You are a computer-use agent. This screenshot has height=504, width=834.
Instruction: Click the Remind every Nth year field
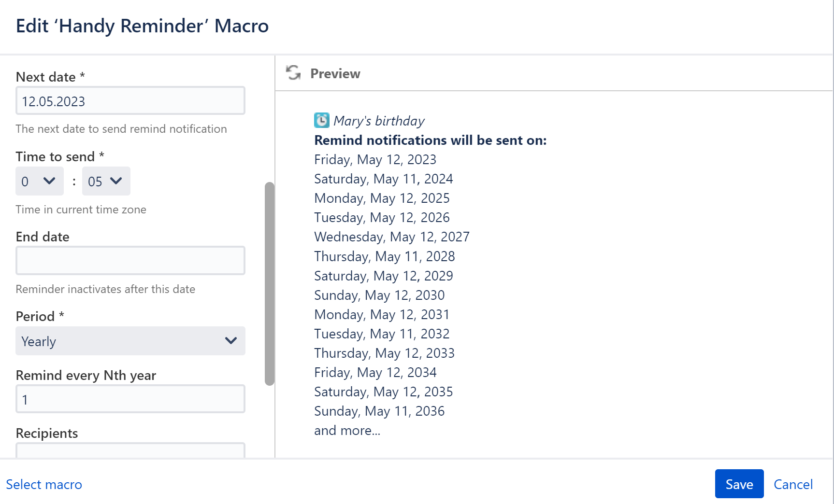pos(130,399)
